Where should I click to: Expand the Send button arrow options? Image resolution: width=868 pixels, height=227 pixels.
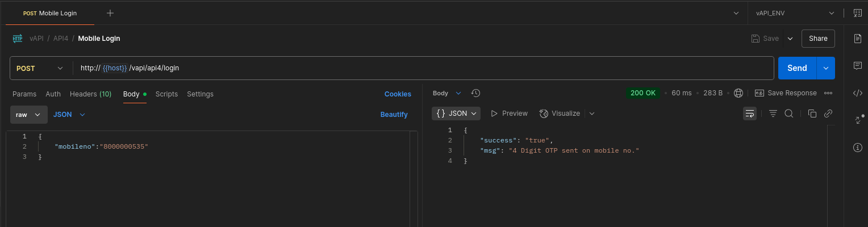click(x=826, y=68)
